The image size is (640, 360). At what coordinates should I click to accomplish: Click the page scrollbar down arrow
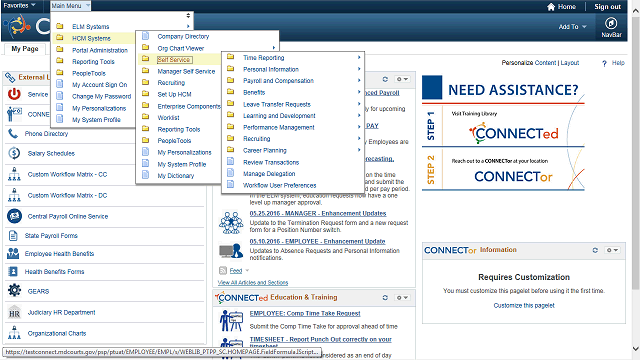click(636, 349)
